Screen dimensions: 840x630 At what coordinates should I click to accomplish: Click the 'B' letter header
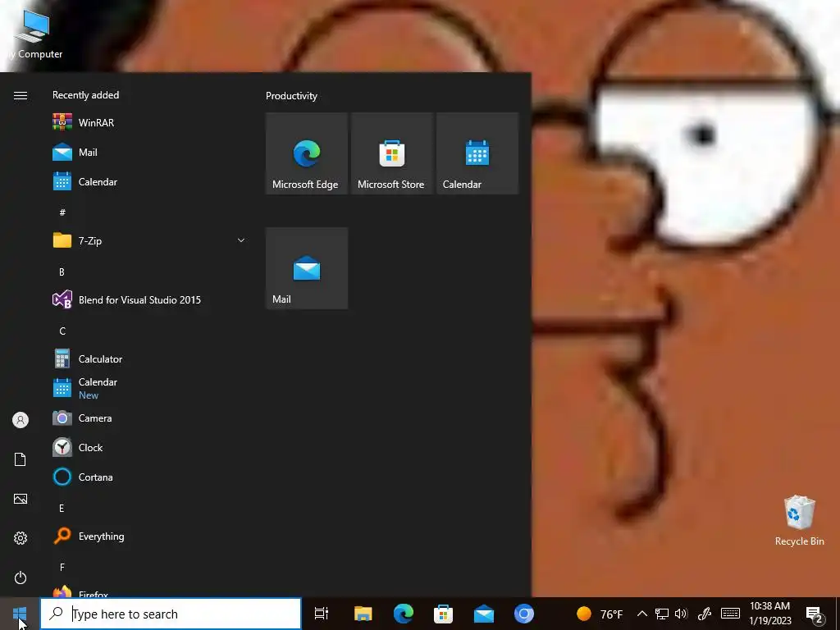(x=62, y=272)
